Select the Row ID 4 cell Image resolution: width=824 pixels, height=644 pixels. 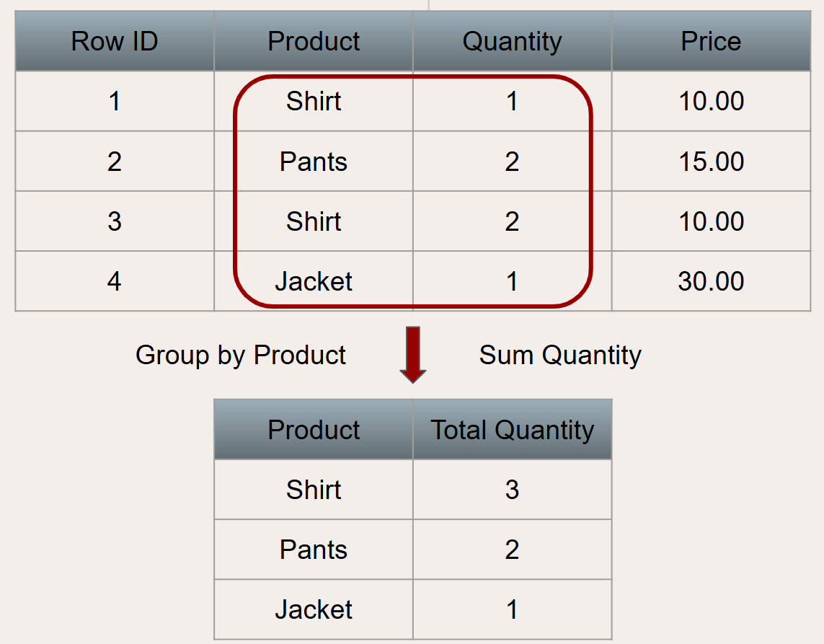tap(114, 281)
